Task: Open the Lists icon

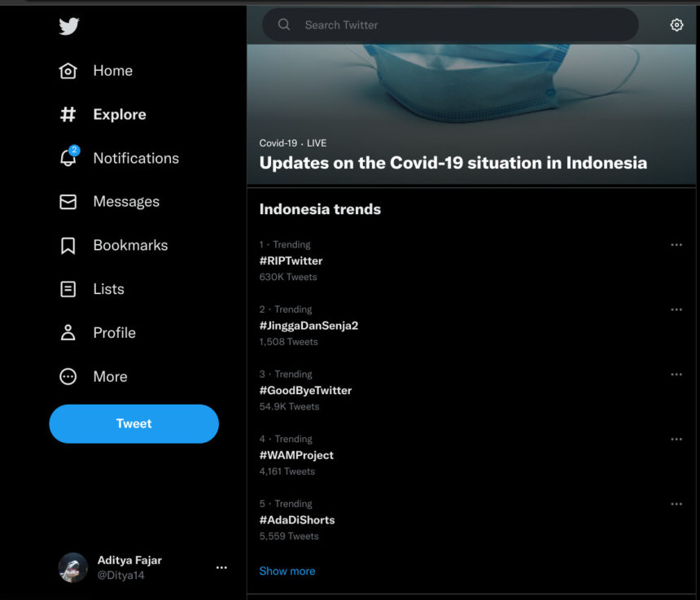Action: click(68, 289)
